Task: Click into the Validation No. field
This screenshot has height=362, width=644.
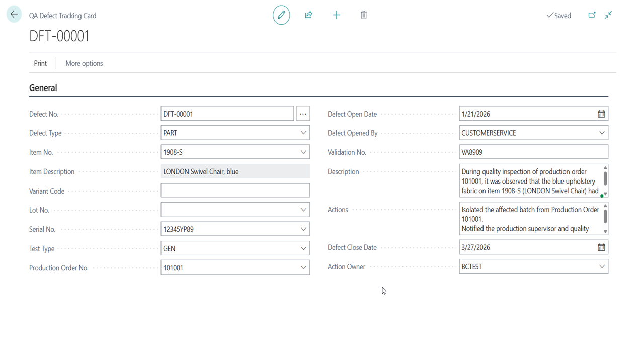Action: [x=533, y=152]
